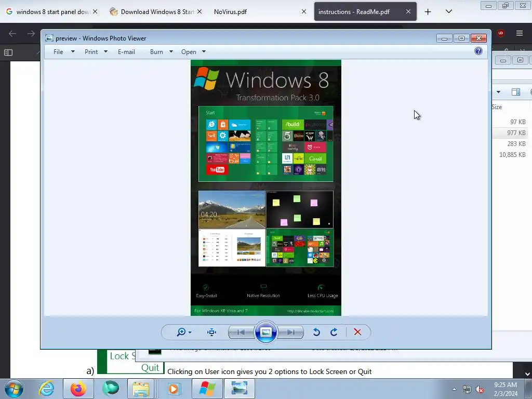Open the Burn menu
532x399 pixels.
click(156, 52)
